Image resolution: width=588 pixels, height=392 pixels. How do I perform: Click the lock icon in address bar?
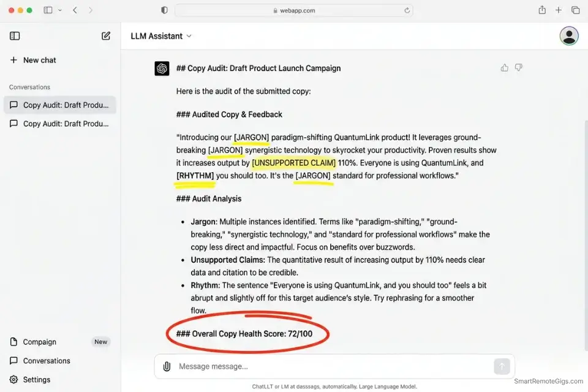pos(275,10)
